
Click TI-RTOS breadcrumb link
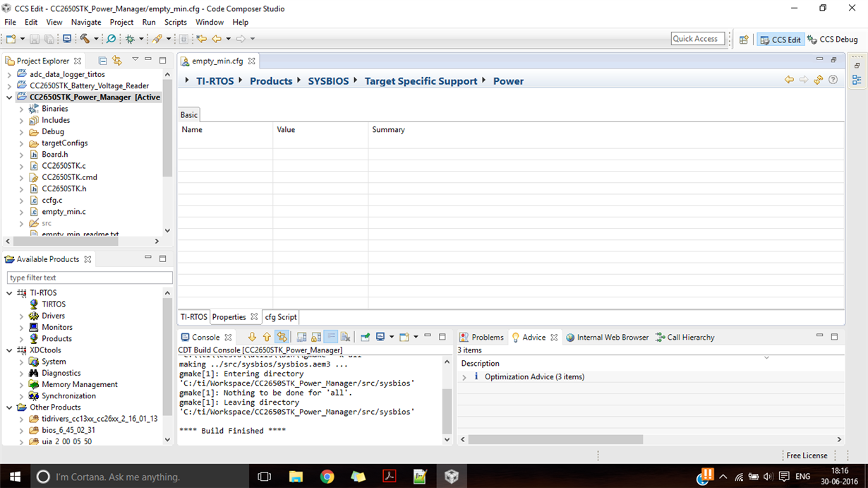(215, 81)
